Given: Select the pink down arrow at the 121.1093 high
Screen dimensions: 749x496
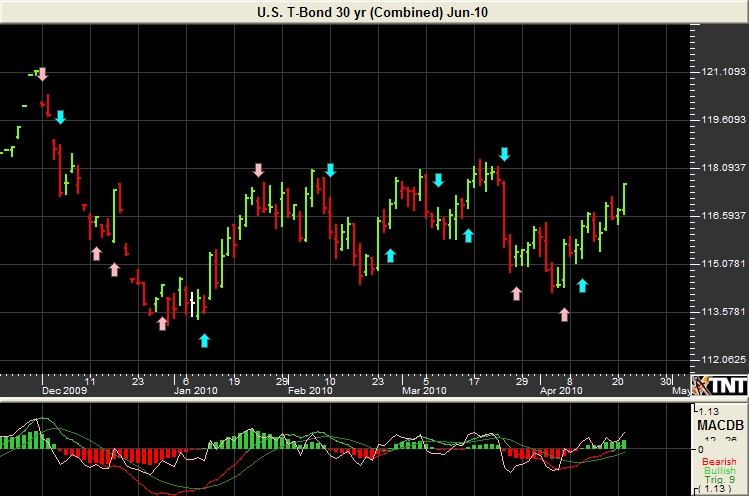Looking at the screenshot, I should [x=43, y=74].
